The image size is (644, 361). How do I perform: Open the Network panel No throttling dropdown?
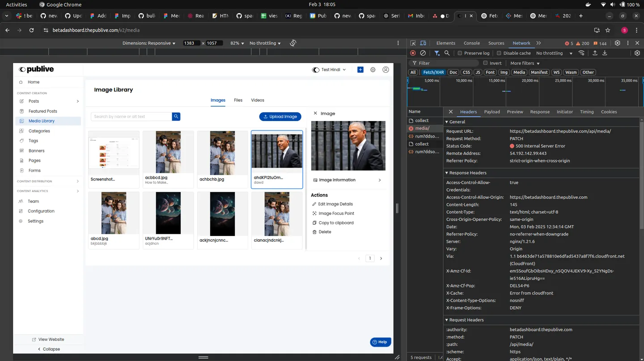click(554, 53)
